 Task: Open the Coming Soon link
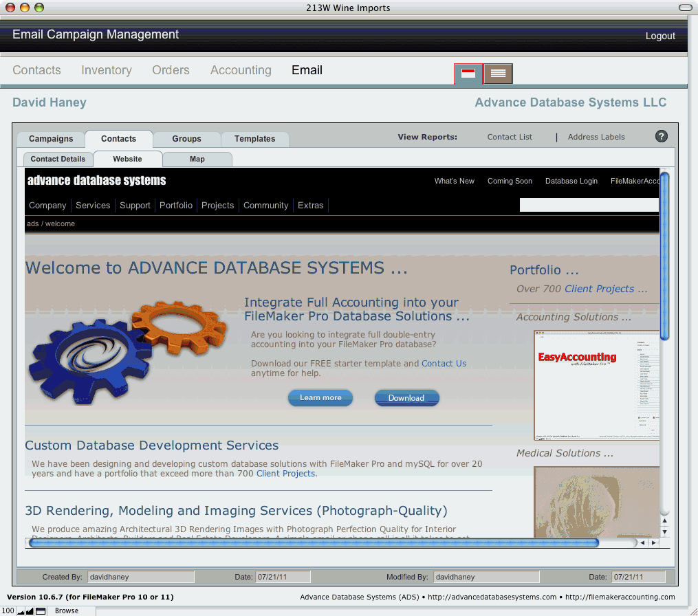(510, 181)
